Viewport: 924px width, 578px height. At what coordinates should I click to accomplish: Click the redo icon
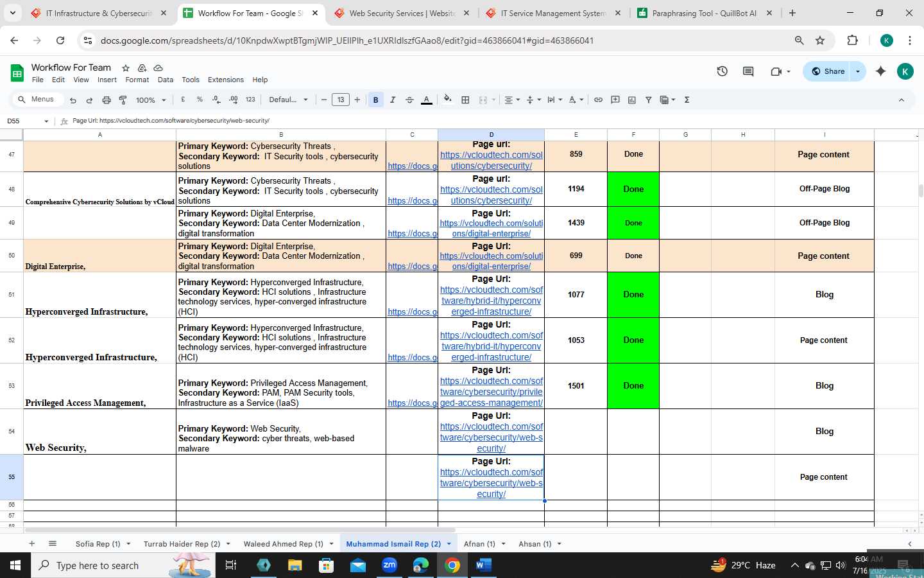pyautogui.click(x=89, y=100)
